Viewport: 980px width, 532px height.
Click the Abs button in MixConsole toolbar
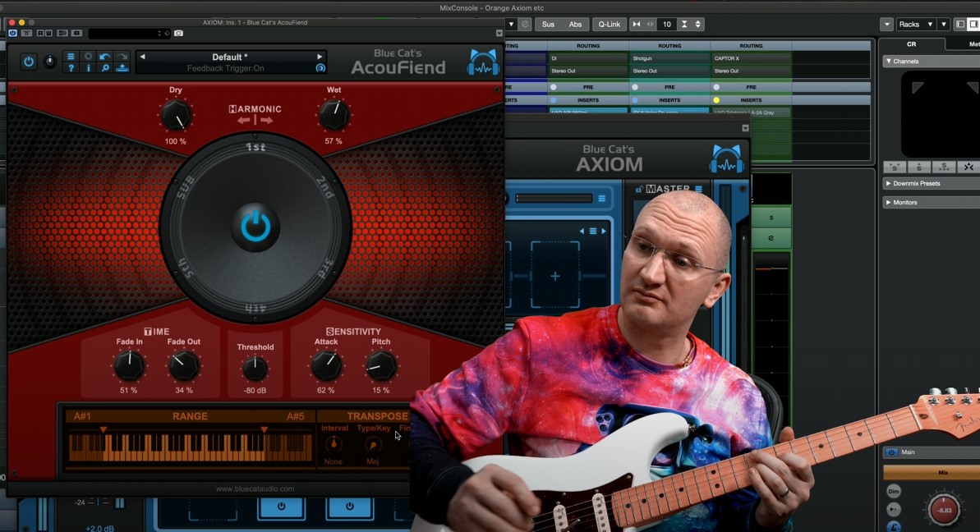pyautogui.click(x=575, y=25)
